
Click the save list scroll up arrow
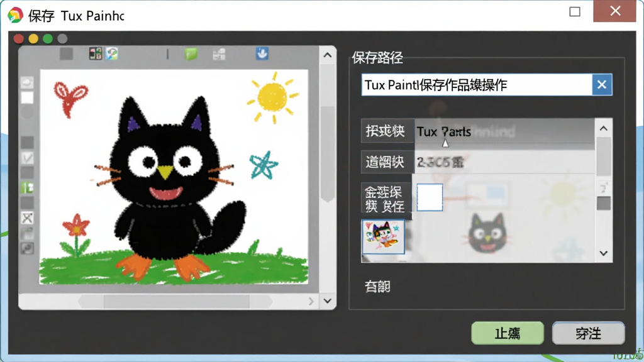tap(603, 129)
